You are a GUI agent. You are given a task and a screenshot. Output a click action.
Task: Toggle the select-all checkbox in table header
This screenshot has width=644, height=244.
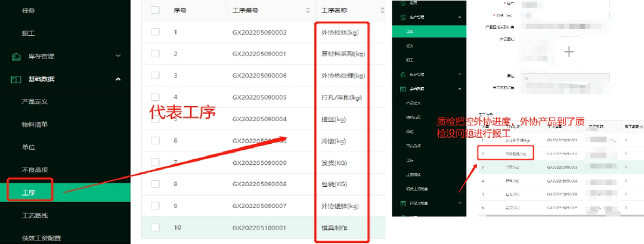point(155,10)
